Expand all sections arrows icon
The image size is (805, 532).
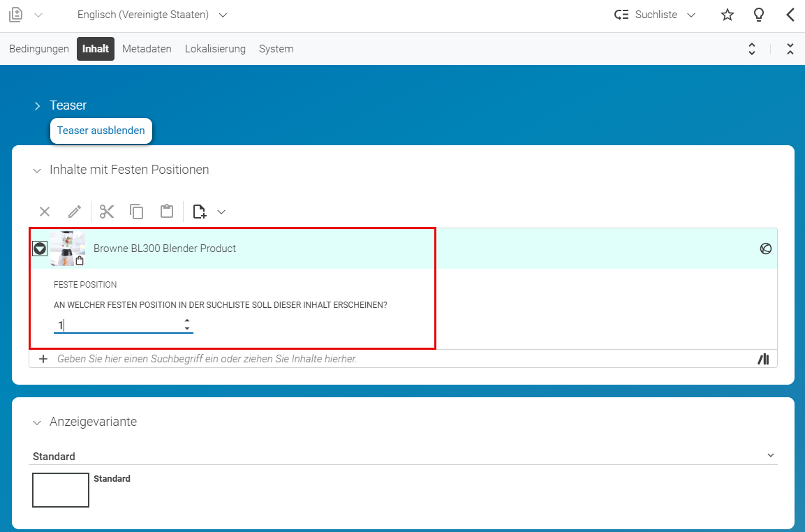[752, 49]
